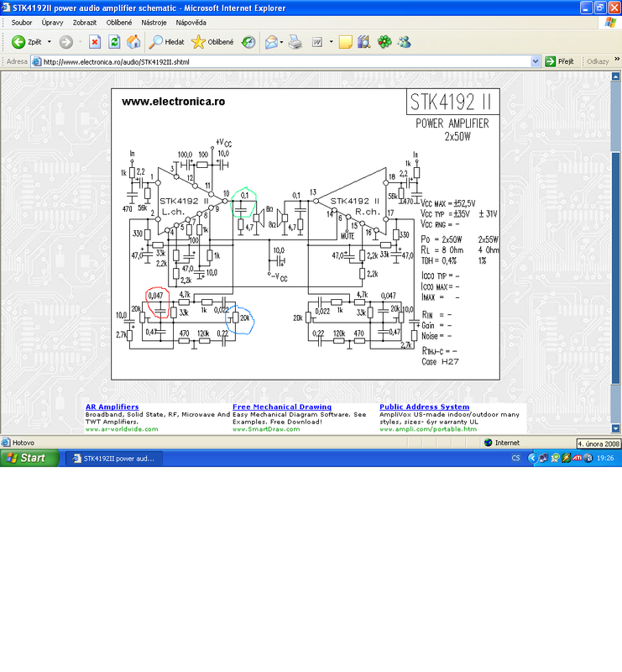622x672 pixels.
Task: Expand the Odkazy chevron overflow
Action: (x=617, y=60)
